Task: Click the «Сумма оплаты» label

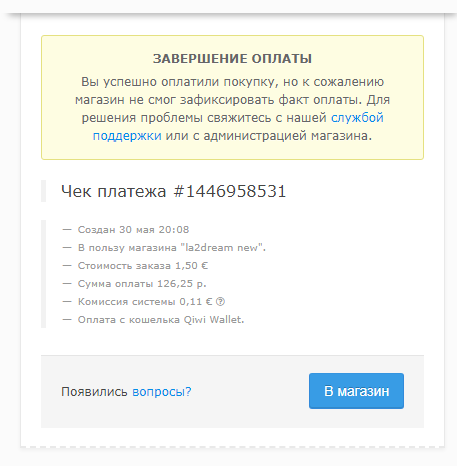Action: 115,284
